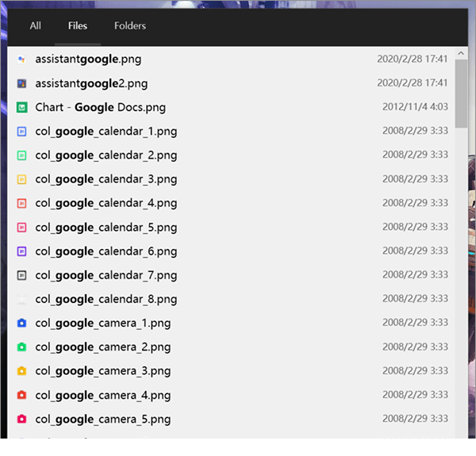Select col_google_calendar_8.png file name
The width and height of the screenshot is (476, 456).
point(106,300)
